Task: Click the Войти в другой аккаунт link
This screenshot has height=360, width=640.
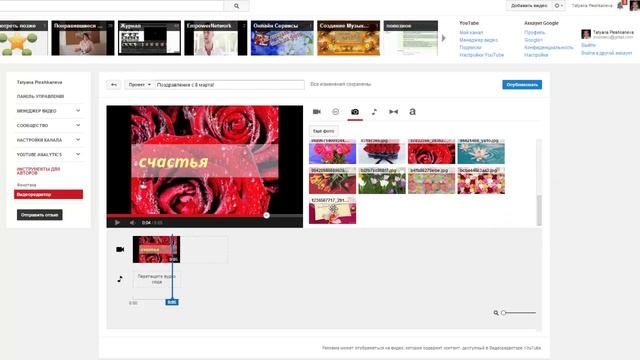Action: 607,53
